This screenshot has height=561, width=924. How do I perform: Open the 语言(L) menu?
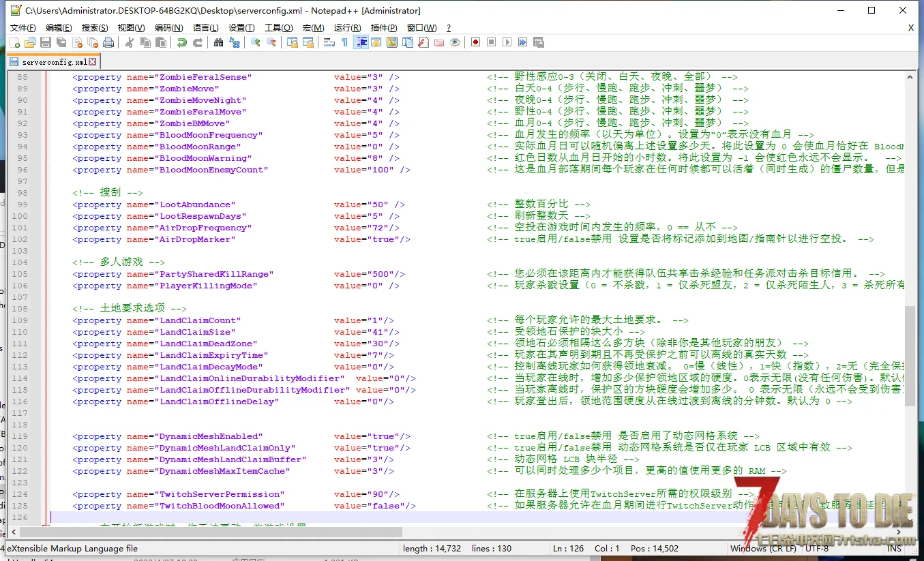205,28
